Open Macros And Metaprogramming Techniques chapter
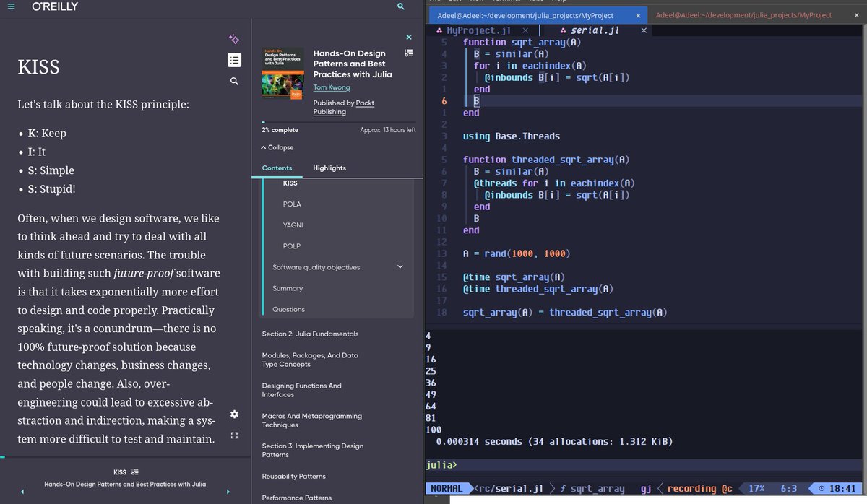 tap(312, 420)
